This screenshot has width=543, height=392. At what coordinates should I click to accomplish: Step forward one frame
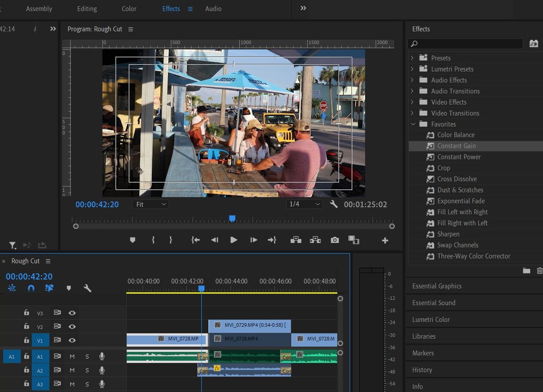[x=253, y=240]
